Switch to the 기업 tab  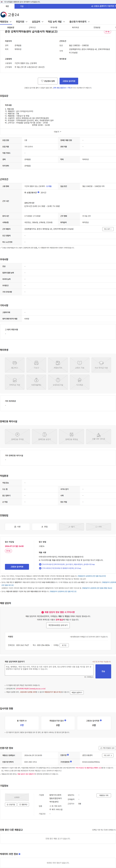pyautogui.click(x=22, y=6)
